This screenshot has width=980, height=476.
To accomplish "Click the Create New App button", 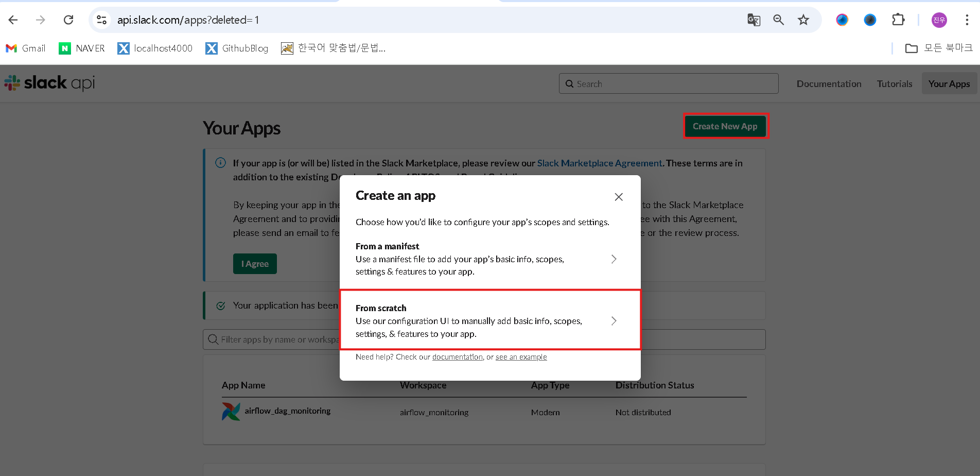I will click(x=725, y=126).
